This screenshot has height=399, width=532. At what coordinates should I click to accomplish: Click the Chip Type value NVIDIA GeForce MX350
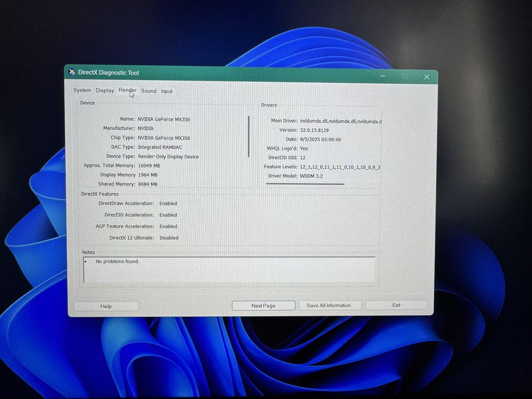pos(164,138)
